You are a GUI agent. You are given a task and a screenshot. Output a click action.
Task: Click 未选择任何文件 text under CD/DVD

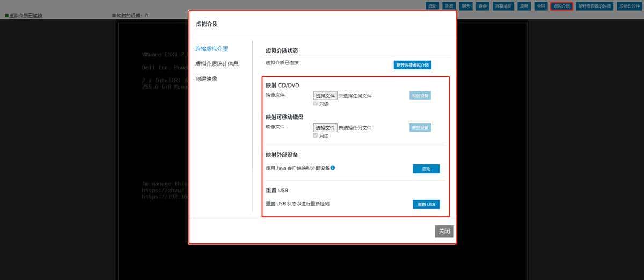point(355,96)
